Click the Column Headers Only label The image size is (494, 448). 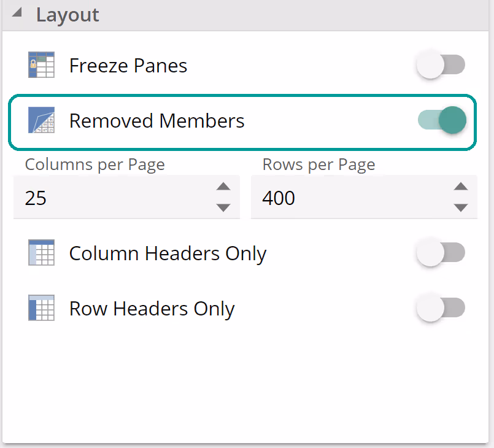(168, 253)
